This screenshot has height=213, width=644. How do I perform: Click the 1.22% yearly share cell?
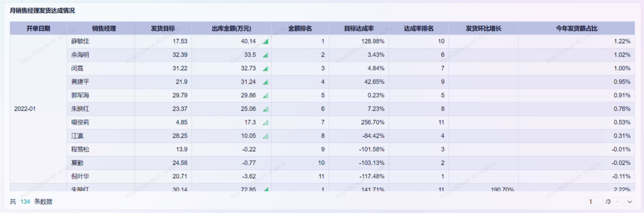(577, 41)
